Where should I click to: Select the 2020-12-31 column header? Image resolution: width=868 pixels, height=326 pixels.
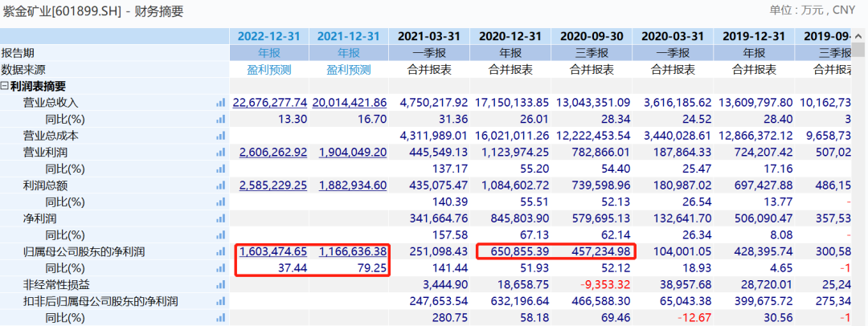tap(510, 36)
